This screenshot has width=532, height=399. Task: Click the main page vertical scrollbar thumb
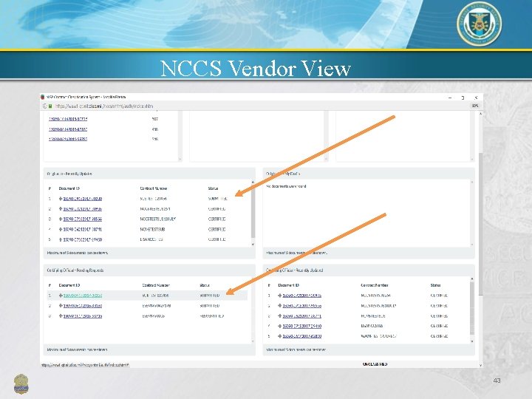(x=480, y=224)
